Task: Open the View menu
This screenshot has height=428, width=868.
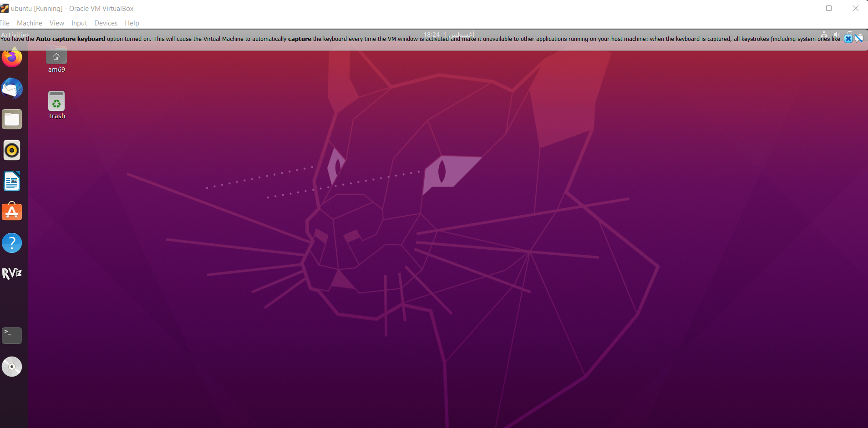Action: 57,23
